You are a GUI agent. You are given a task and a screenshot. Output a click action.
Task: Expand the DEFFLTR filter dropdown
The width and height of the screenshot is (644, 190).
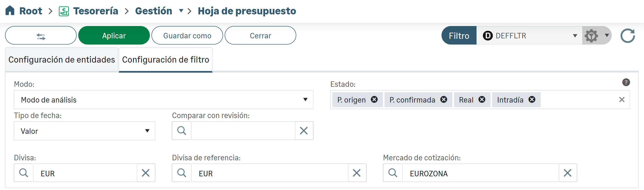click(x=575, y=36)
